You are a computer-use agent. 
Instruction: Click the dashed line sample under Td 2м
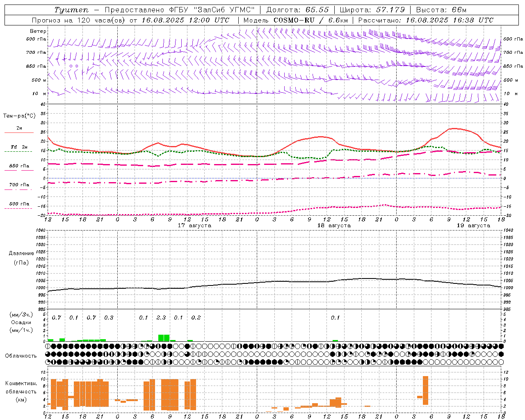pyautogui.click(x=18, y=152)
